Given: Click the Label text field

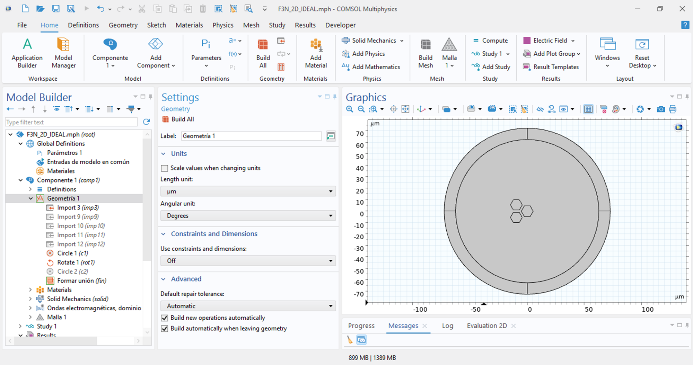Looking at the screenshot, I should coord(251,136).
